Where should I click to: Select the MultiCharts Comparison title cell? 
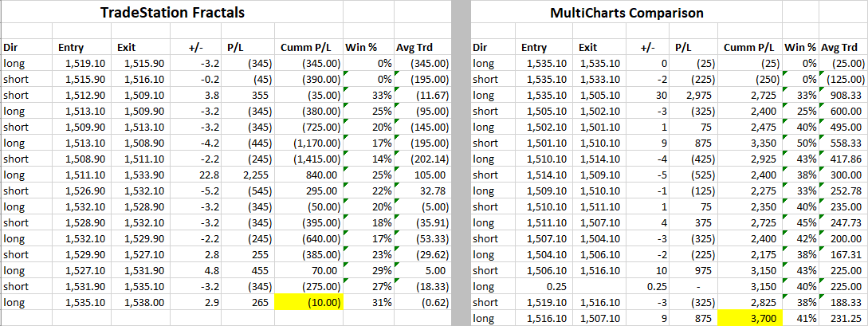626,12
